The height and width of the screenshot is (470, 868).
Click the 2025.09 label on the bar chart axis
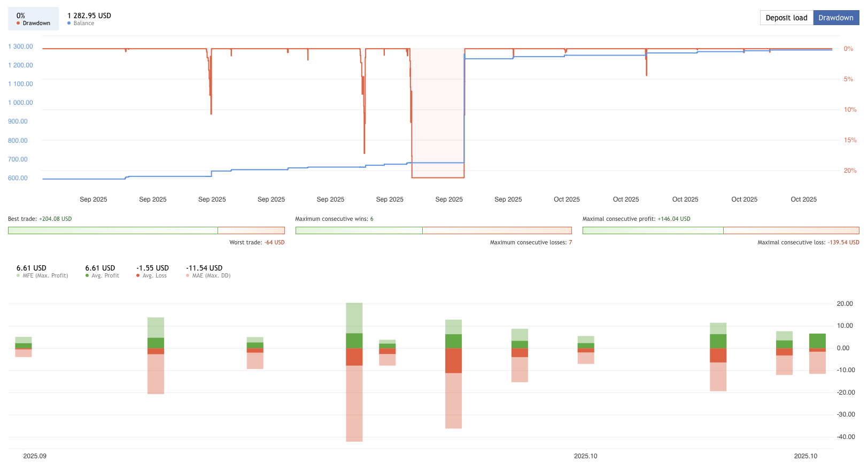35,456
